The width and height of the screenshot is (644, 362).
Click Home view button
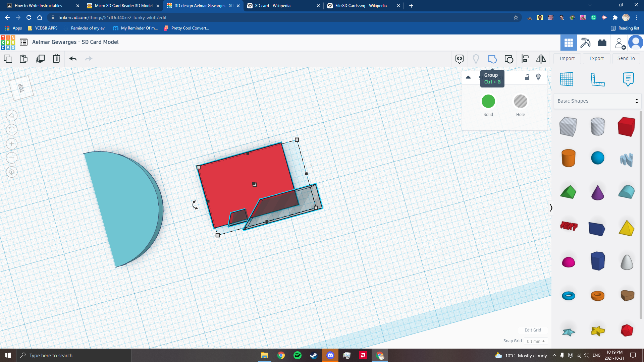click(12, 116)
